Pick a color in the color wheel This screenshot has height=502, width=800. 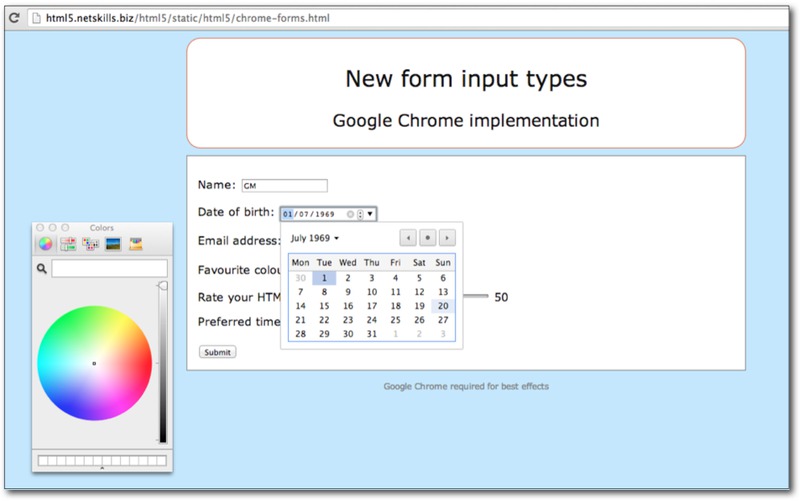point(94,363)
